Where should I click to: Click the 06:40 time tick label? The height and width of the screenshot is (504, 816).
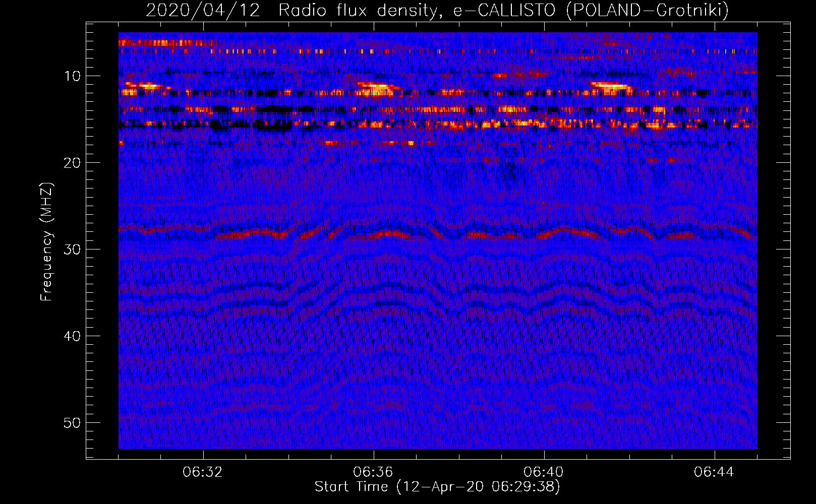pos(544,472)
